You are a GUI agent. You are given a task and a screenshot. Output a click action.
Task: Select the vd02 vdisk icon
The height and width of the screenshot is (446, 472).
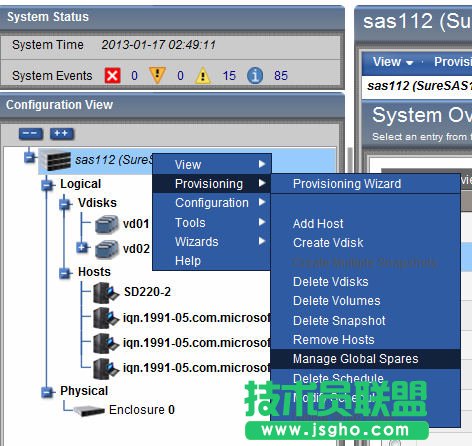pos(106,249)
